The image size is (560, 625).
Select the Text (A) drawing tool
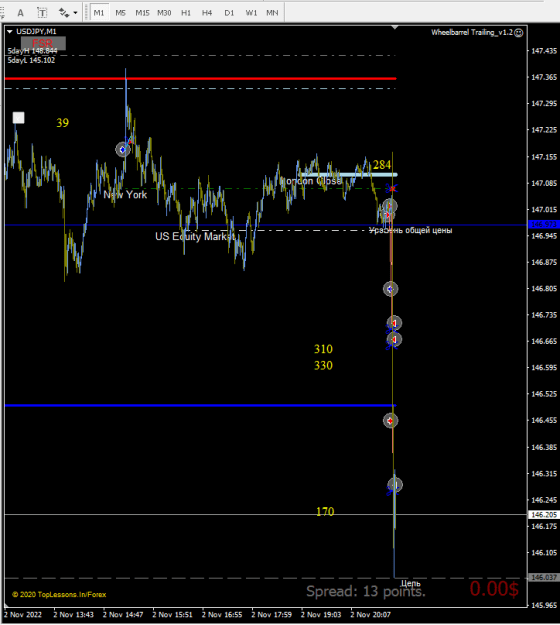[20, 13]
